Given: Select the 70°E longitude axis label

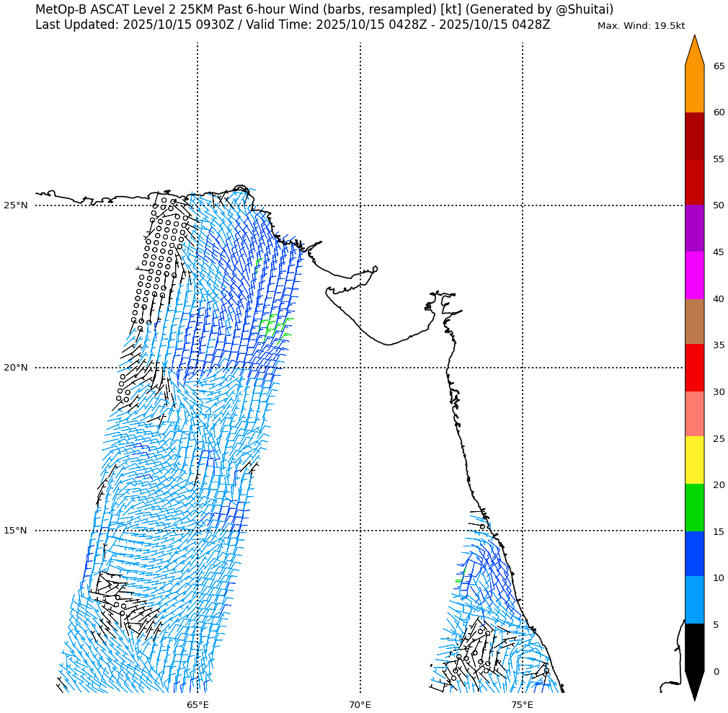Looking at the screenshot, I should [360, 704].
